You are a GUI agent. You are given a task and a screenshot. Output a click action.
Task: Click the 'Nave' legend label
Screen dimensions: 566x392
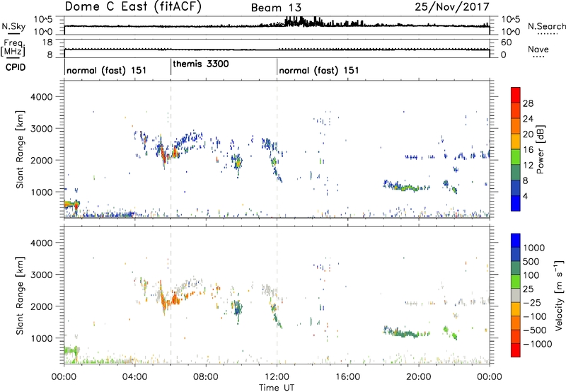coord(538,50)
